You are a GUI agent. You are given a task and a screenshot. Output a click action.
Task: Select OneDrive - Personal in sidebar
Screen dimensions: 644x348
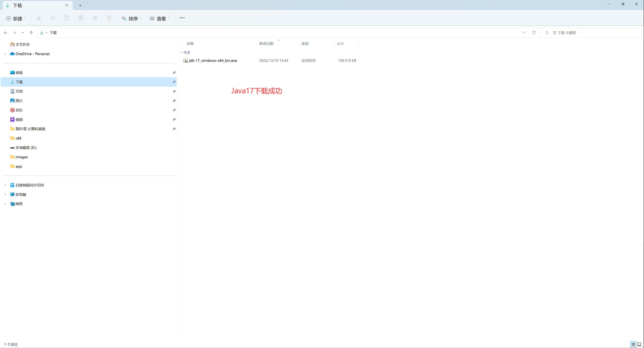pos(30,54)
